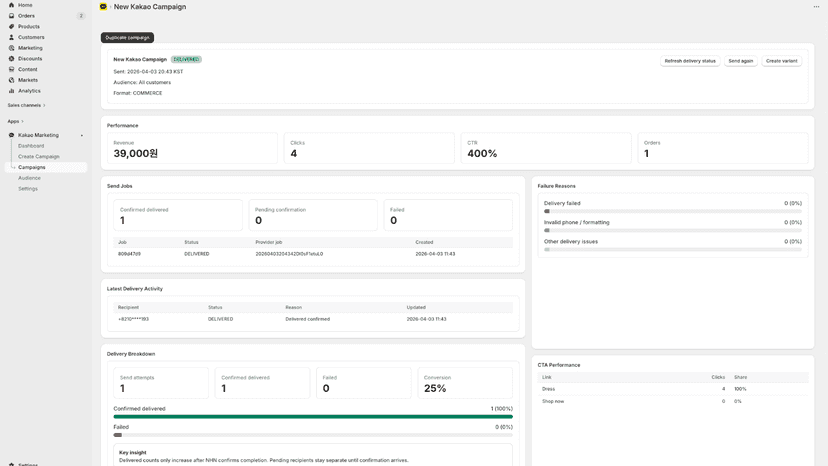Expand the Apps section chevron
Screen dimensions: 828x466
22,122
